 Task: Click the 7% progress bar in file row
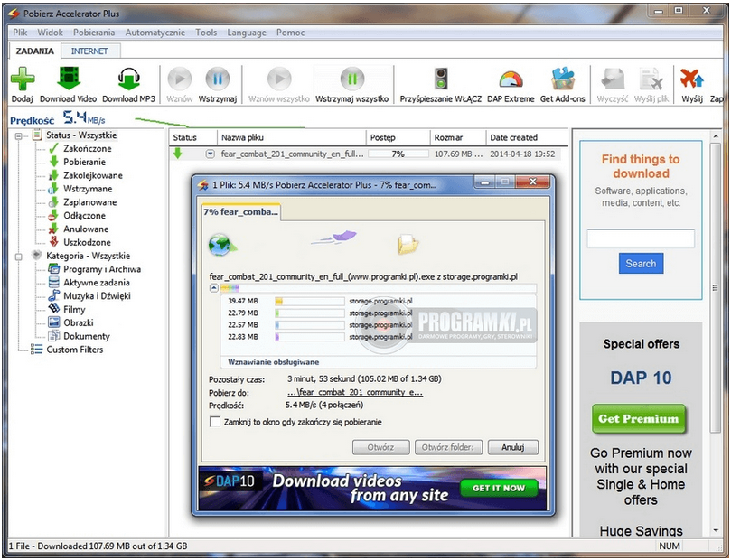tap(398, 154)
